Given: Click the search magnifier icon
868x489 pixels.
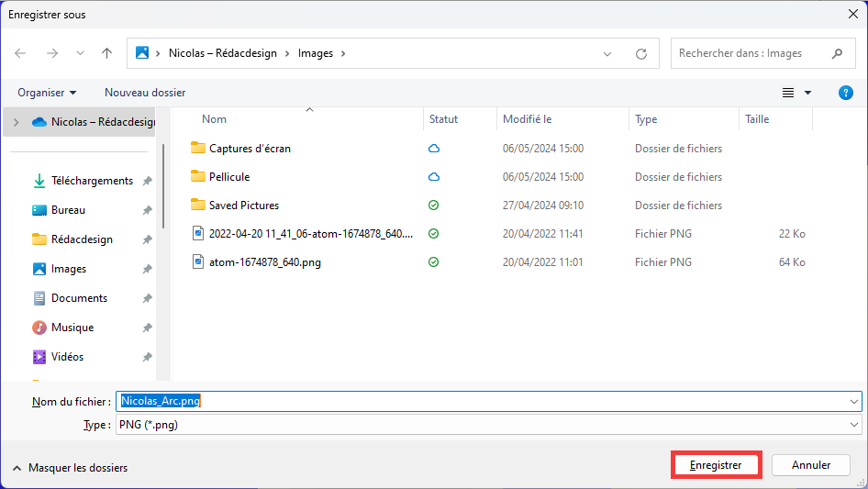Looking at the screenshot, I should 837,53.
